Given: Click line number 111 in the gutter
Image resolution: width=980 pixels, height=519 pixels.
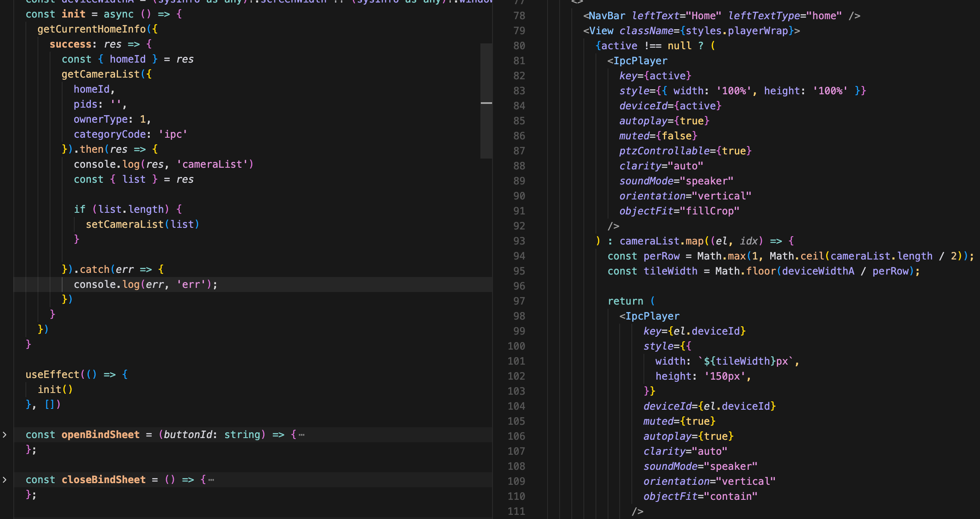Looking at the screenshot, I should (x=516, y=511).
